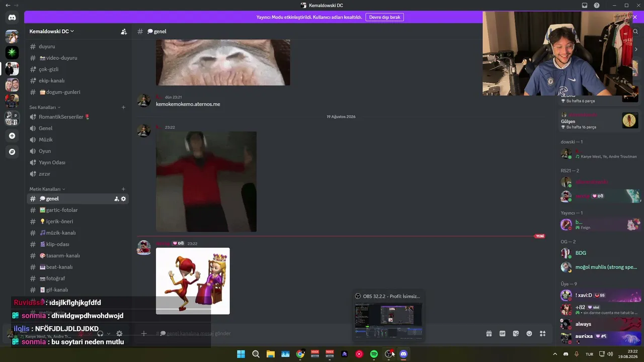Click the TUR language indicator in tray
This screenshot has width=644, height=362.
pos(589,354)
